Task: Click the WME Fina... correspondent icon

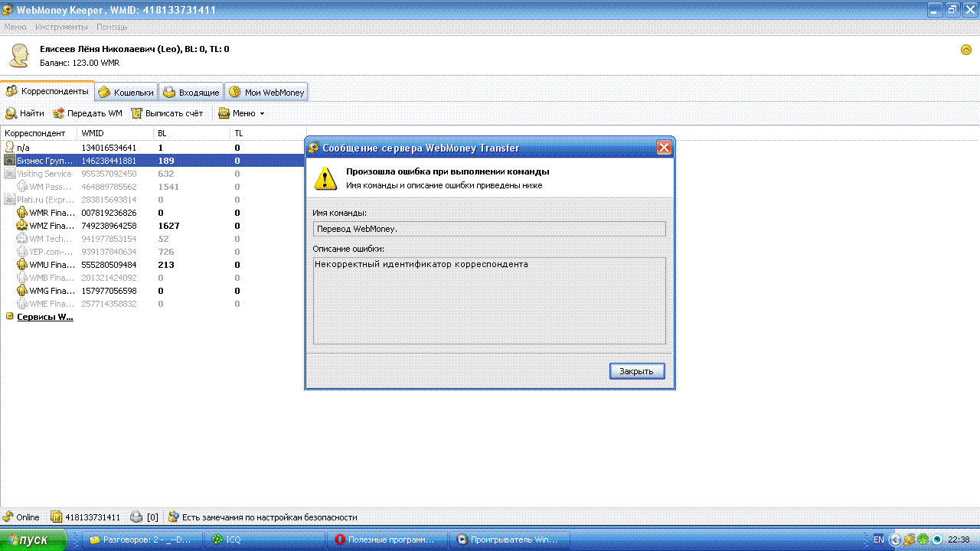Action: pos(22,304)
